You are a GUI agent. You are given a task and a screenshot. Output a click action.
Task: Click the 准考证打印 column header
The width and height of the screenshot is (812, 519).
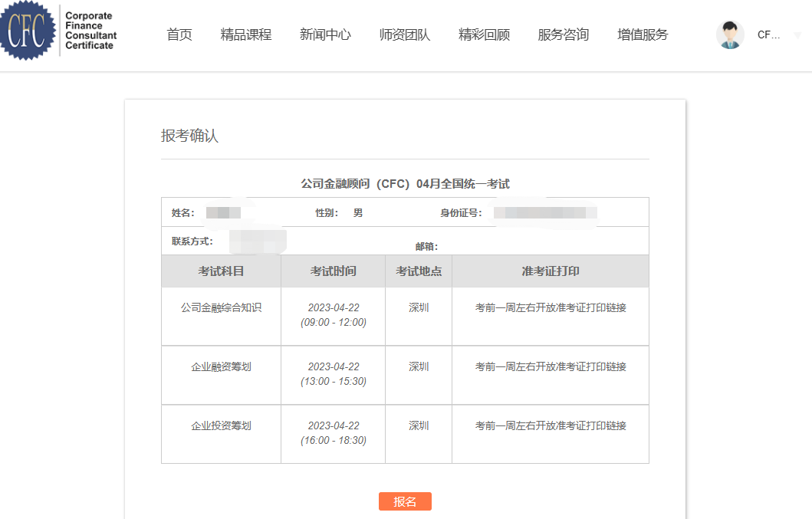point(551,271)
